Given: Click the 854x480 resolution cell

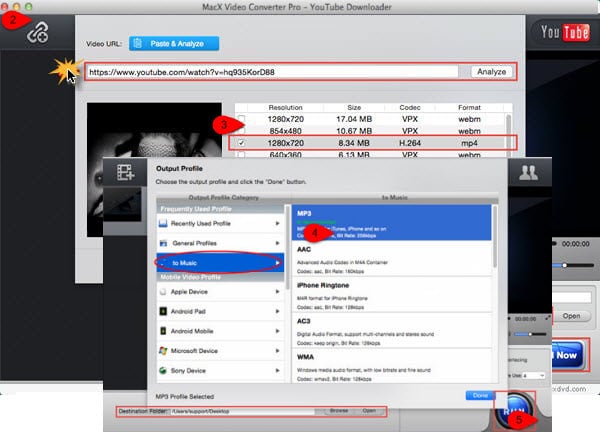Looking at the screenshot, I should 286,131.
